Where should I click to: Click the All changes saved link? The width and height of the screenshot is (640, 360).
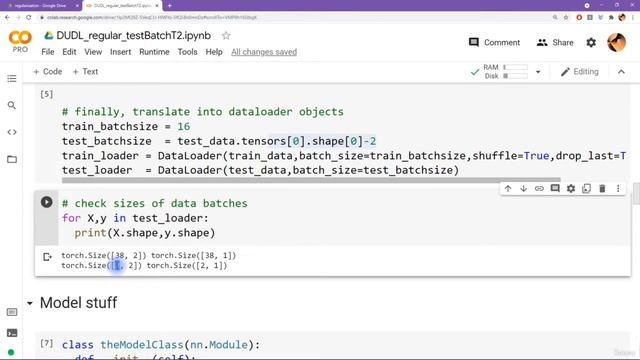[264, 52]
